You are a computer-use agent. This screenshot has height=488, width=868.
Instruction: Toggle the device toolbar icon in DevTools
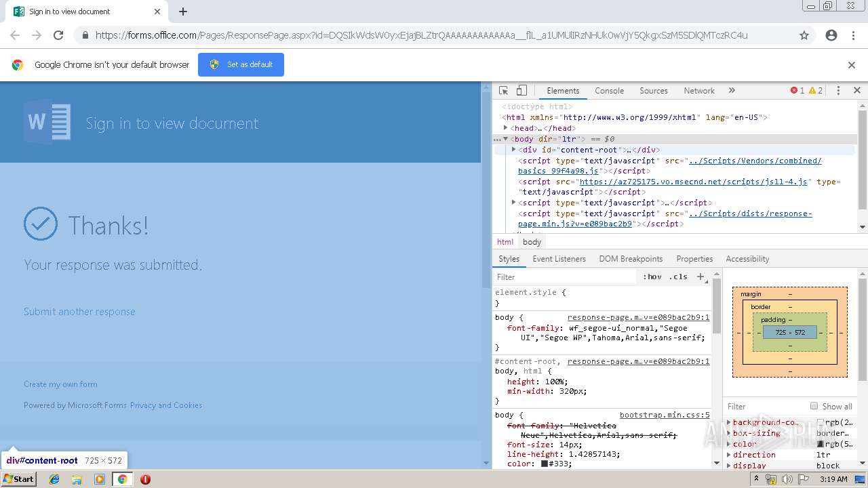[x=521, y=91]
